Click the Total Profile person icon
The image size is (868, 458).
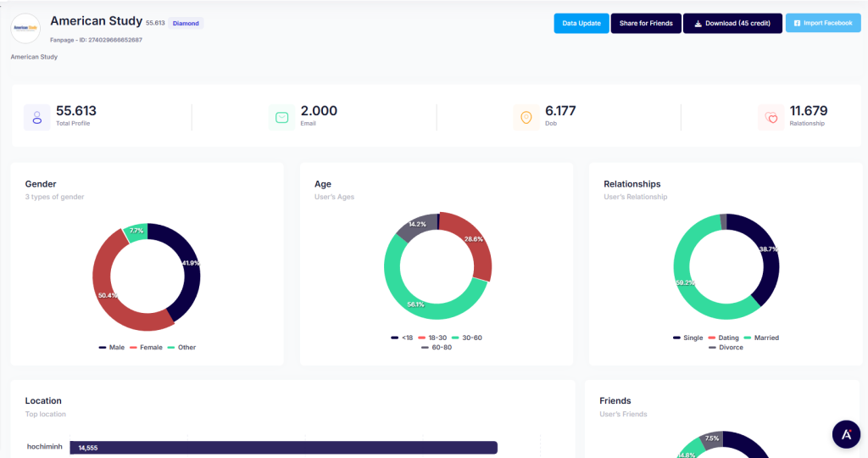click(37, 117)
